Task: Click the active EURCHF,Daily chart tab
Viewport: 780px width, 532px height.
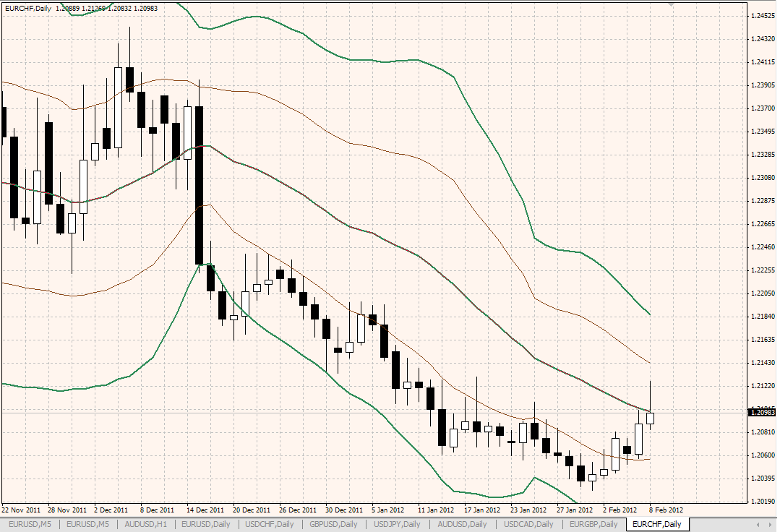Action: (x=657, y=524)
